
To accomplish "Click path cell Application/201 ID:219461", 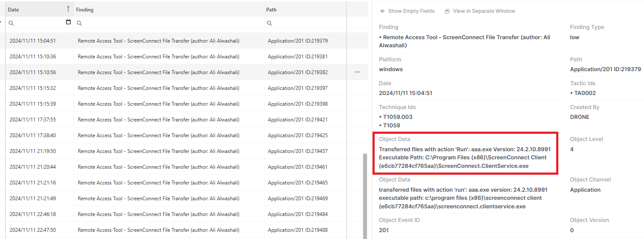I will coord(297,167).
